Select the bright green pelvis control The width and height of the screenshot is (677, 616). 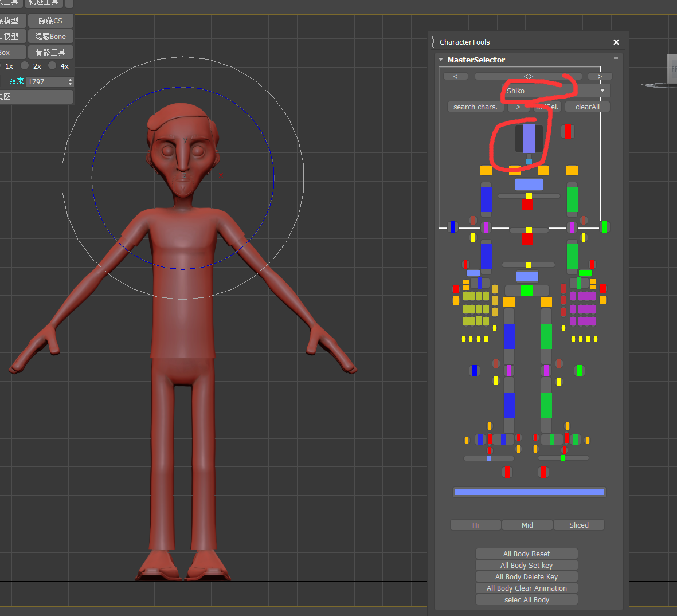click(527, 291)
